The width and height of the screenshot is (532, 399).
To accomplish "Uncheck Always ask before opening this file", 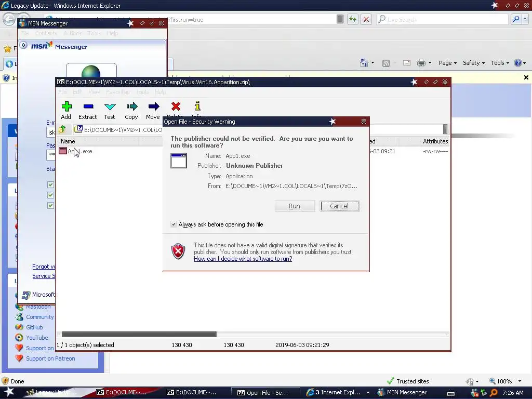I will [x=174, y=224].
